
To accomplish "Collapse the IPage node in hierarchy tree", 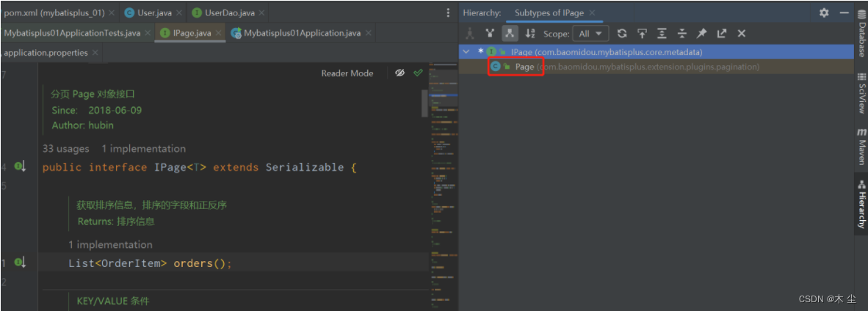I will pos(467,52).
